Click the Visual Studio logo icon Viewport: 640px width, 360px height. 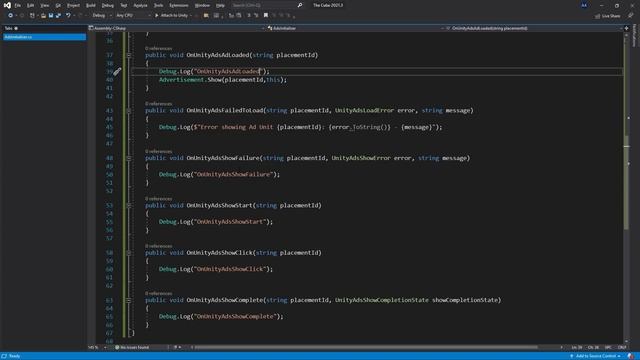click(x=7, y=5)
